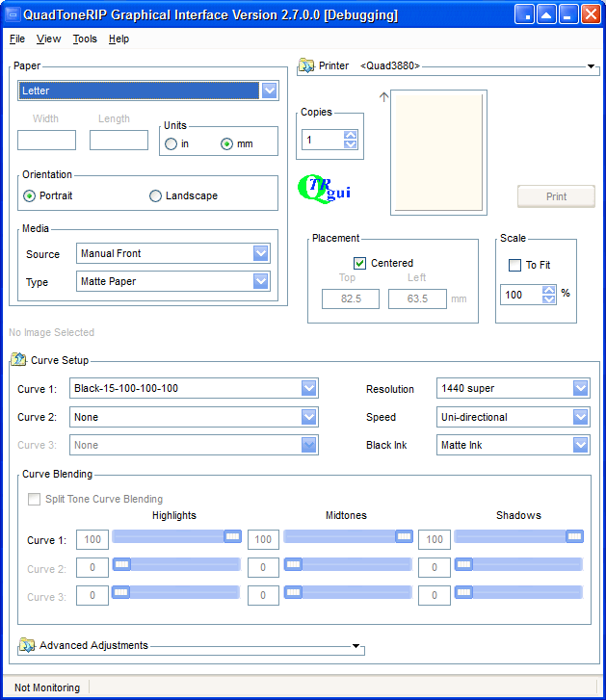The width and height of the screenshot is (606, 700).
Task: Expand the Advanced Adjustments arrow
Action: 356,646
